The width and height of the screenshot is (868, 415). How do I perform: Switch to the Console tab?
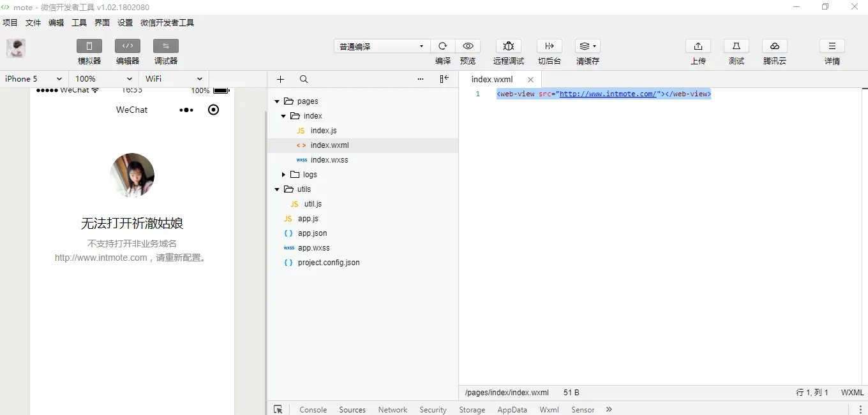click(313, 409)
